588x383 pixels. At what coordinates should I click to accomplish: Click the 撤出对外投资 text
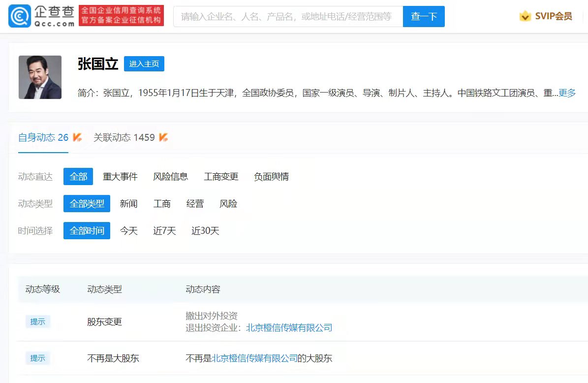(212, 316)
